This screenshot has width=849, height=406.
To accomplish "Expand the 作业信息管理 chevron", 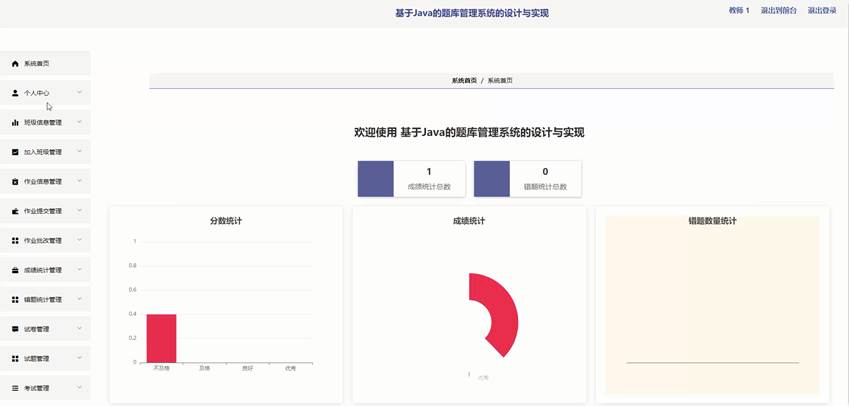I will [x=80, y=181].
